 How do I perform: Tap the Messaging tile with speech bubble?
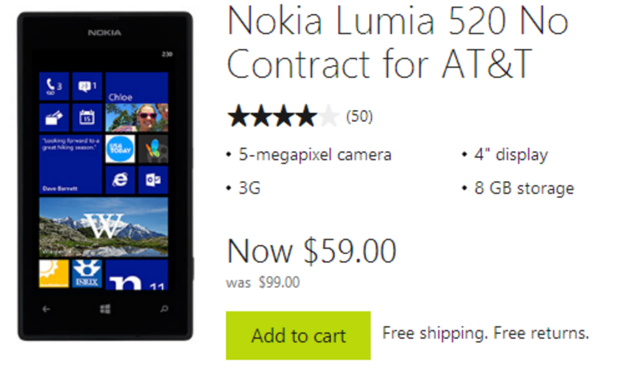pyautogui.click(x=87, y=86)
